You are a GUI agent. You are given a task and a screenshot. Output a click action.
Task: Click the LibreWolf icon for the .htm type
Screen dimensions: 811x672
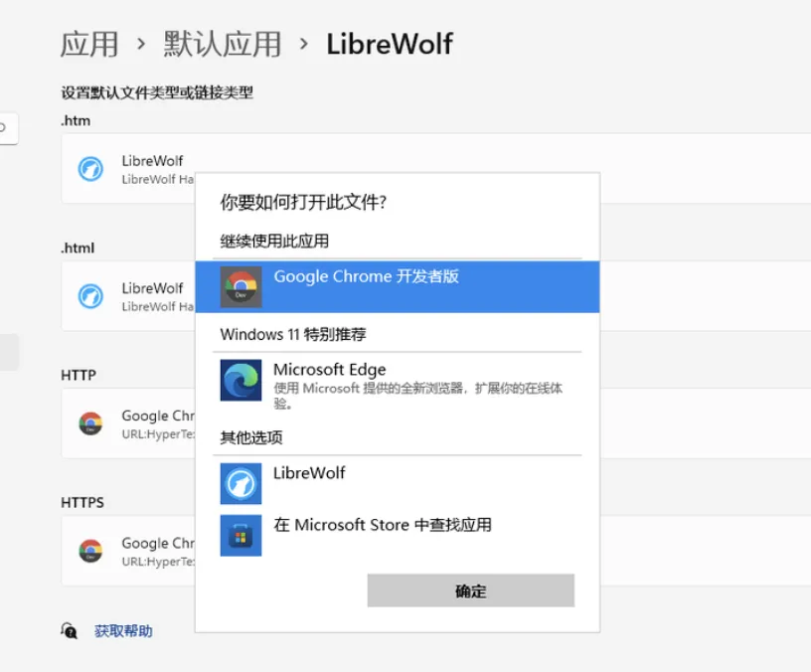pyautogui.click(x=90, y=169)
